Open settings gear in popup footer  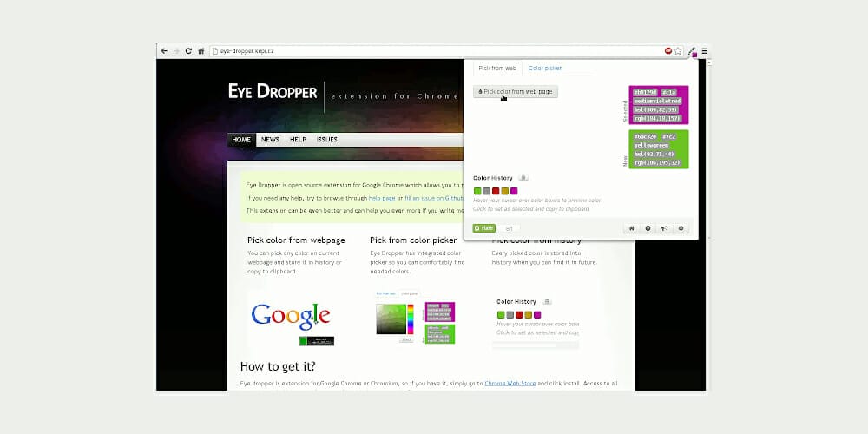[681, 228]
